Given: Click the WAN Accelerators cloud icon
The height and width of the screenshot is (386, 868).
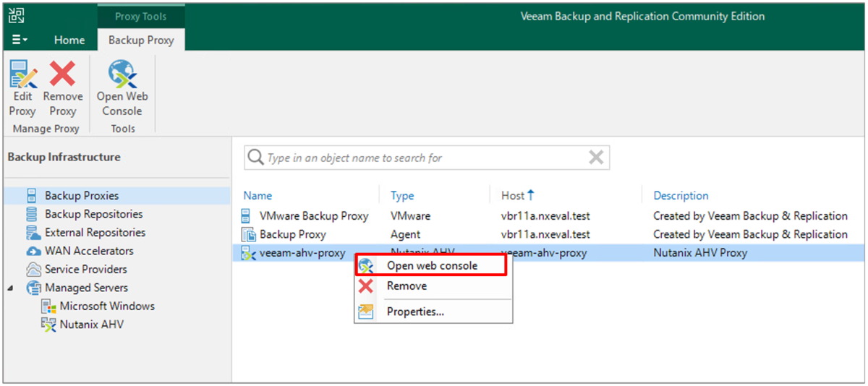Looking at the screenshot, I should coord(33,251).
